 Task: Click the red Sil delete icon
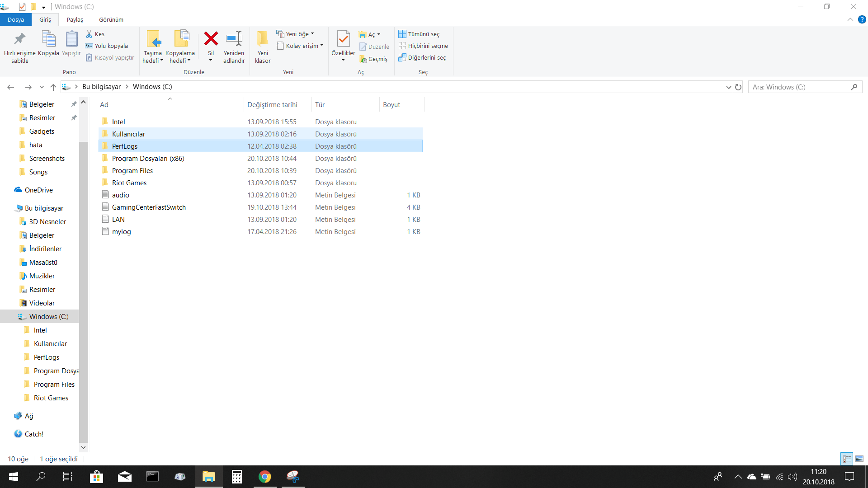tap(211, 39)
